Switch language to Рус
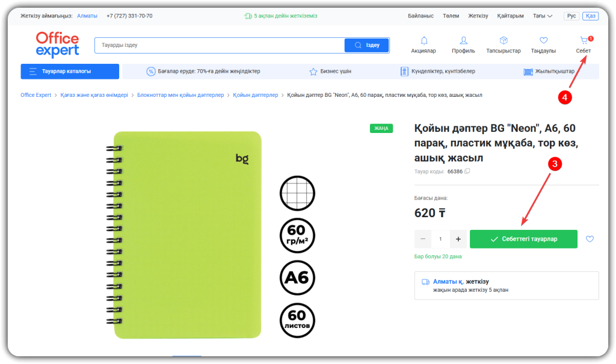 [x=571, y=16]
